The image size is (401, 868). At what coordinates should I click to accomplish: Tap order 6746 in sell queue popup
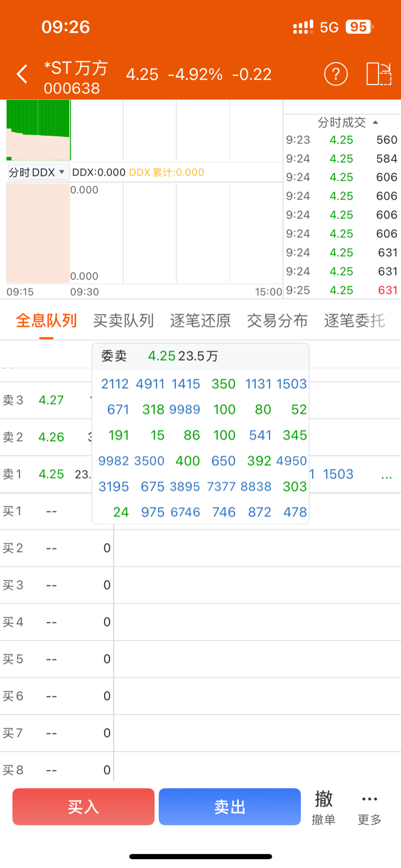[x=185, y=512]
